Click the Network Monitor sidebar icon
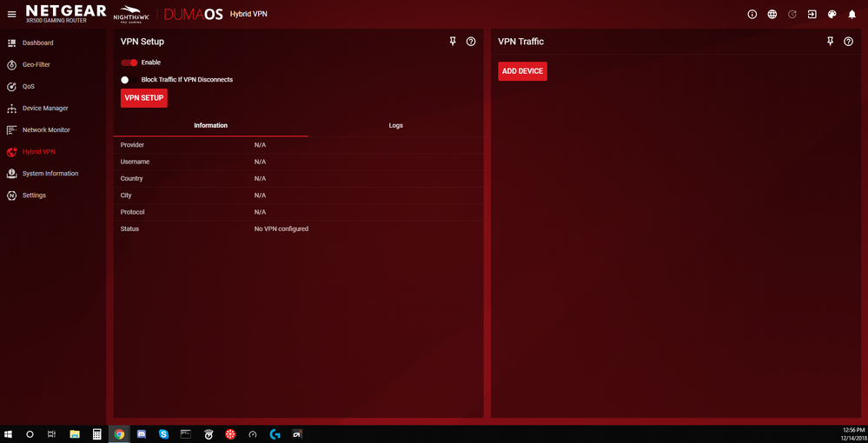Image resolution: width=868 pixels, height=443 pixels. 11,130
